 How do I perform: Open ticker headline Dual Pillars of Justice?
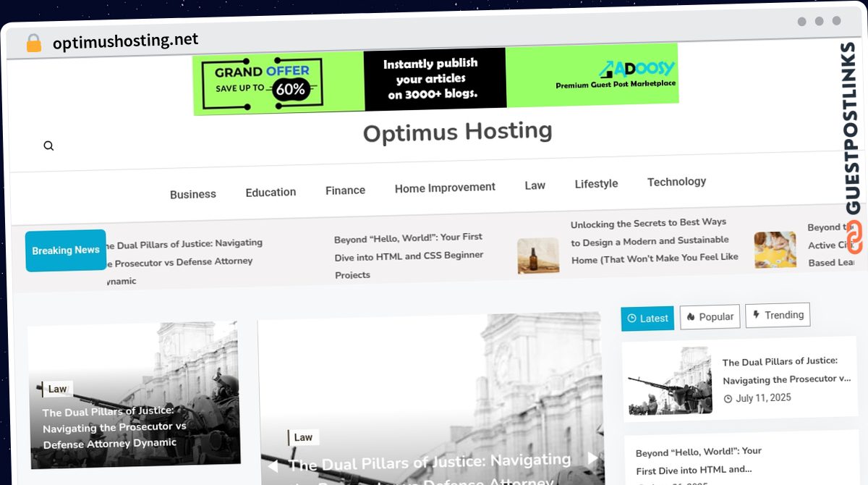point(184,262)
